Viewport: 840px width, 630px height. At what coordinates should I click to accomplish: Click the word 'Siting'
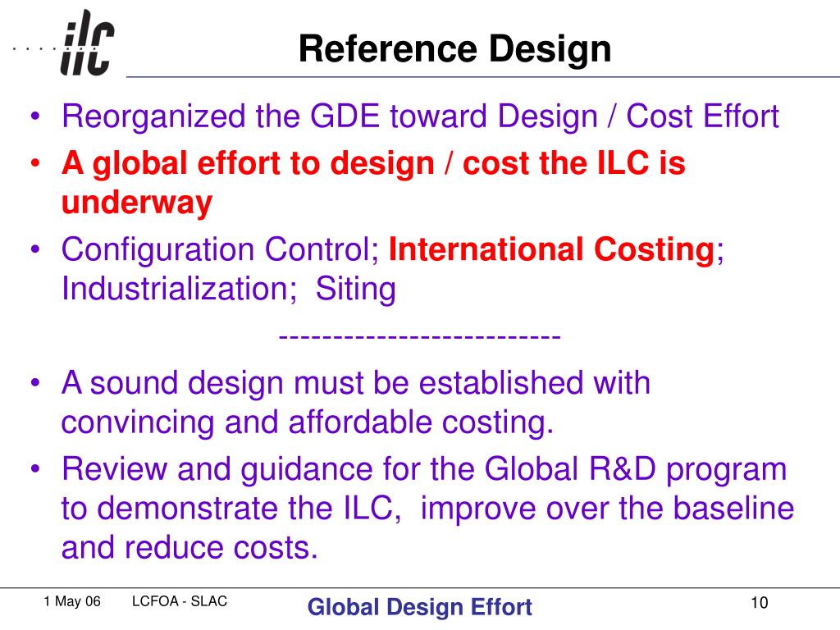356,290
